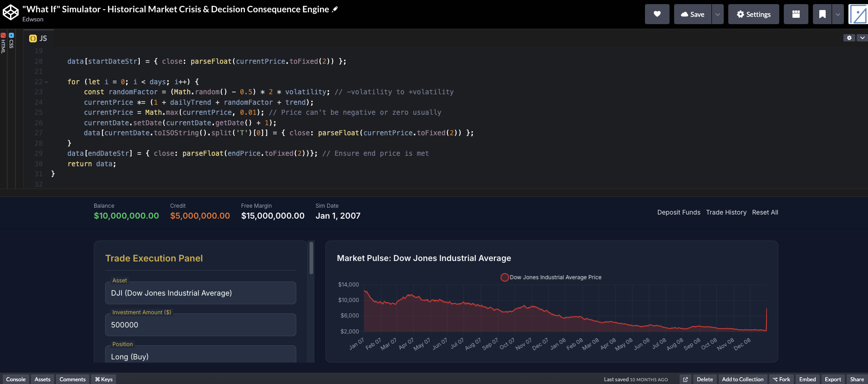Open the Console panel
This screenshot has width=868, height=384.
point(16,379)
